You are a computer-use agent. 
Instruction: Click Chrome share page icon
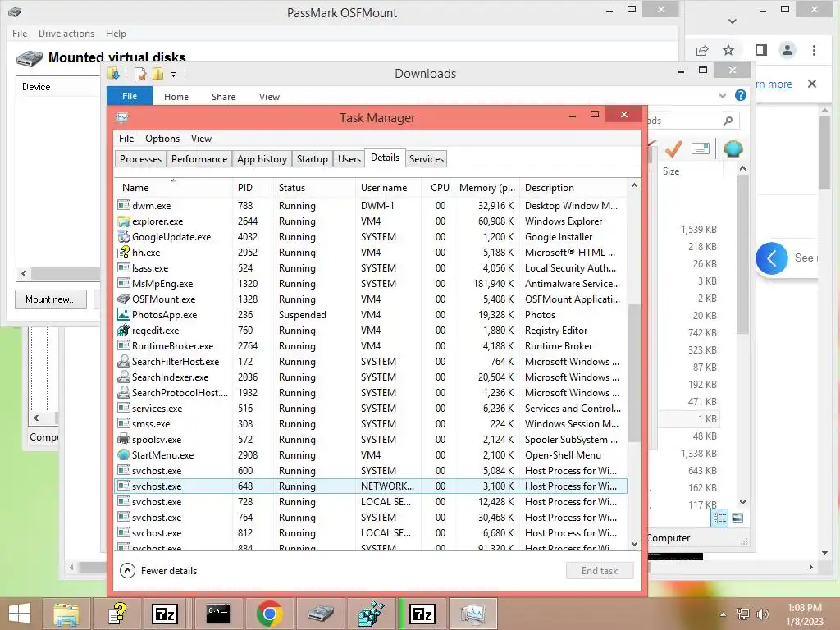pyautogui.click(x=702, y=50)
